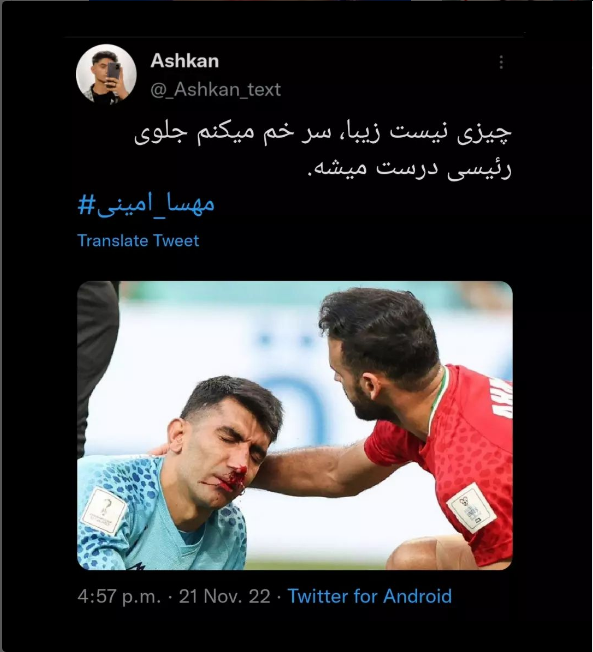Open the three-dot more options menu
This screenshot has height=652, width=593.
click(501, 62)
